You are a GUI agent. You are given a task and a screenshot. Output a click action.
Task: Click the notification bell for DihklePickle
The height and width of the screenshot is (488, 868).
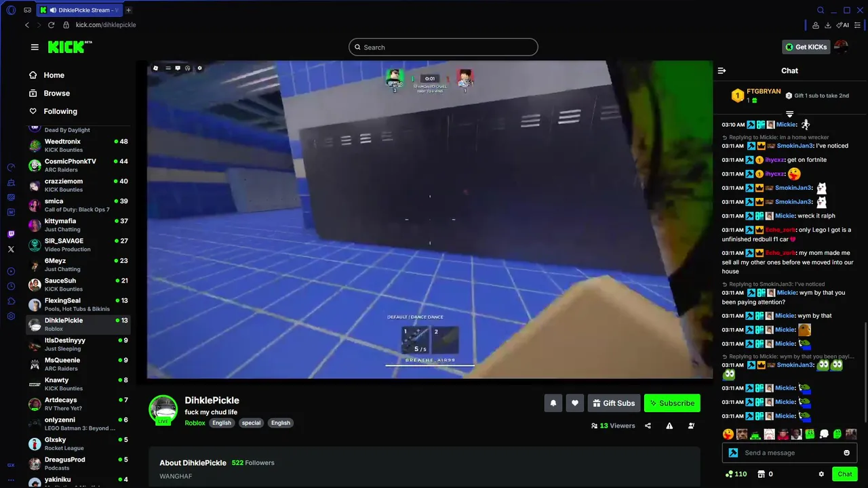click(x=553, y=403)
